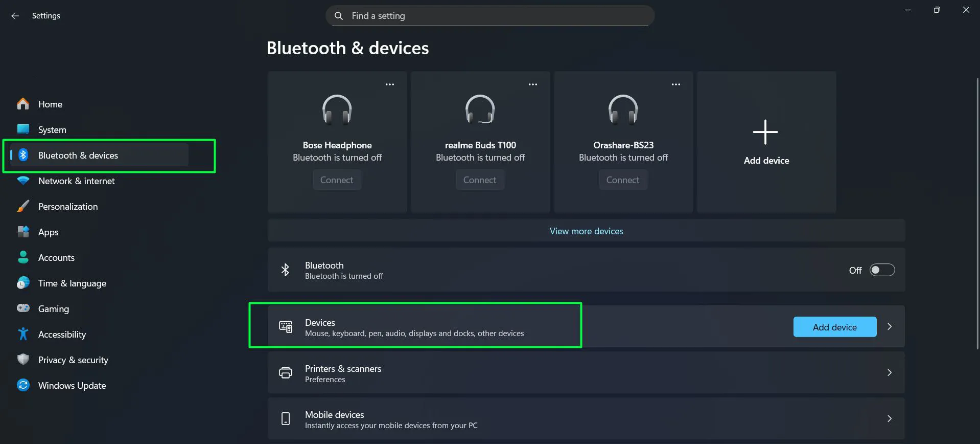Image resolution: width=980 pixels, height=444 pixels.
Task: Click the Privacy & security shield icon
Action: pos(23,359)
